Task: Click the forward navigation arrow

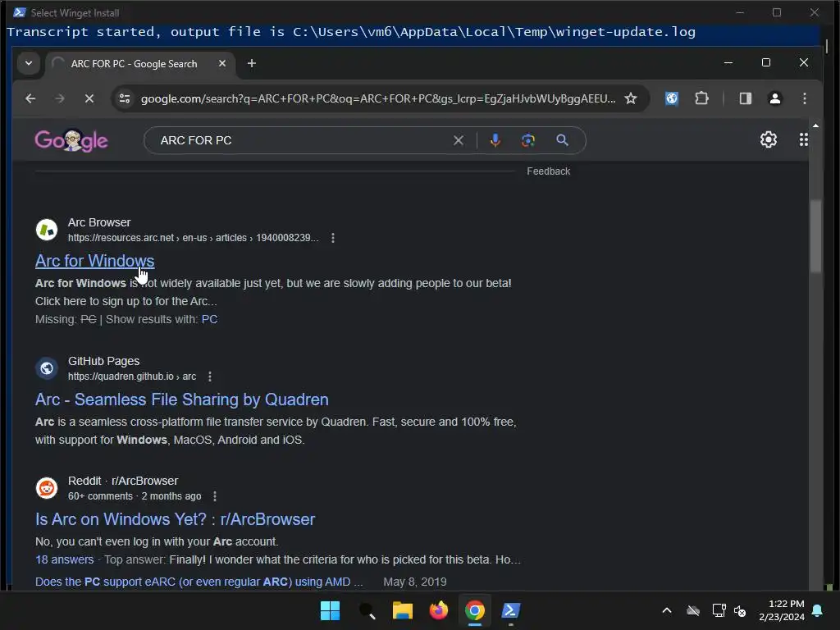Action: click(x=60, y=98)
